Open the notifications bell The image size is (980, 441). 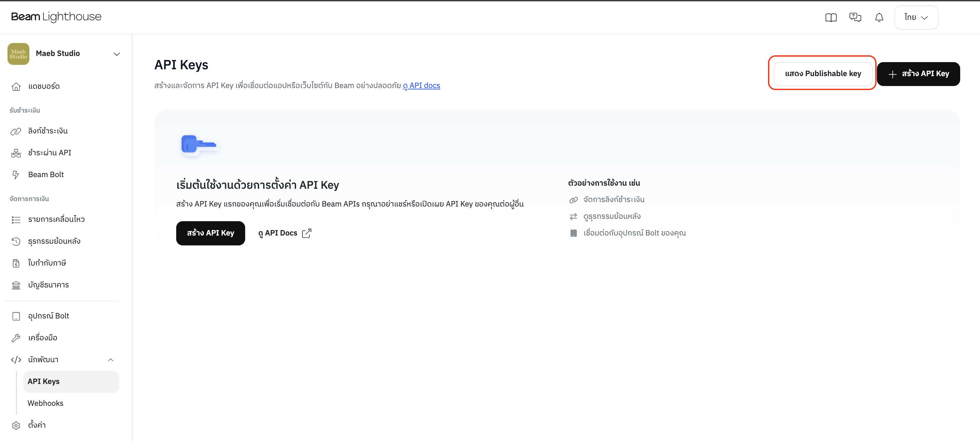point(879,17)
